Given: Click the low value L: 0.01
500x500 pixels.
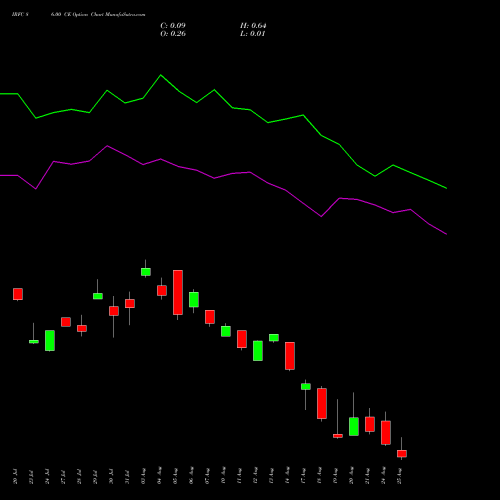Looking at the screenshot, I should pyautogui.click(x=252, y=34).
